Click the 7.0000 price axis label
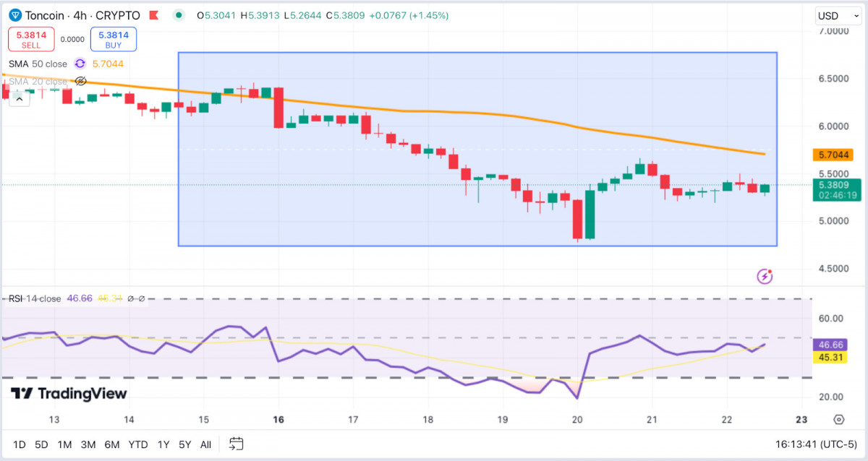Screen dimensions: 868x461 point(833,31)
